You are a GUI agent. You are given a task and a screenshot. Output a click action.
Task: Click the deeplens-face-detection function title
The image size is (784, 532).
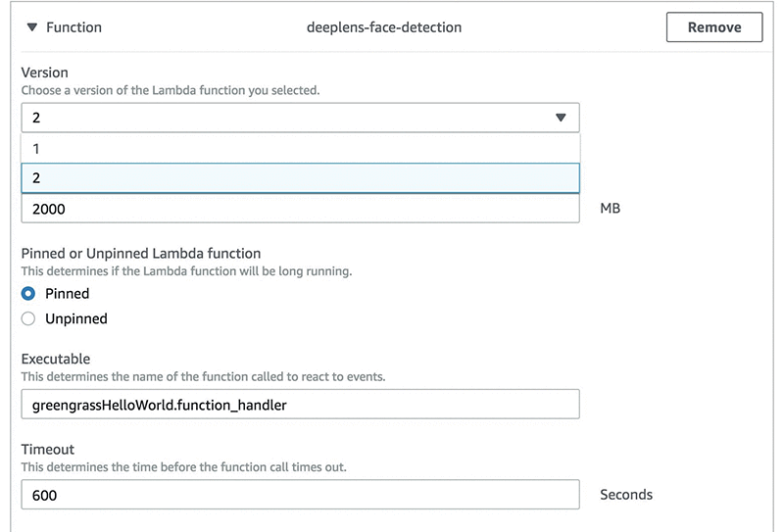pyautogui.click(x=384, y=27)
